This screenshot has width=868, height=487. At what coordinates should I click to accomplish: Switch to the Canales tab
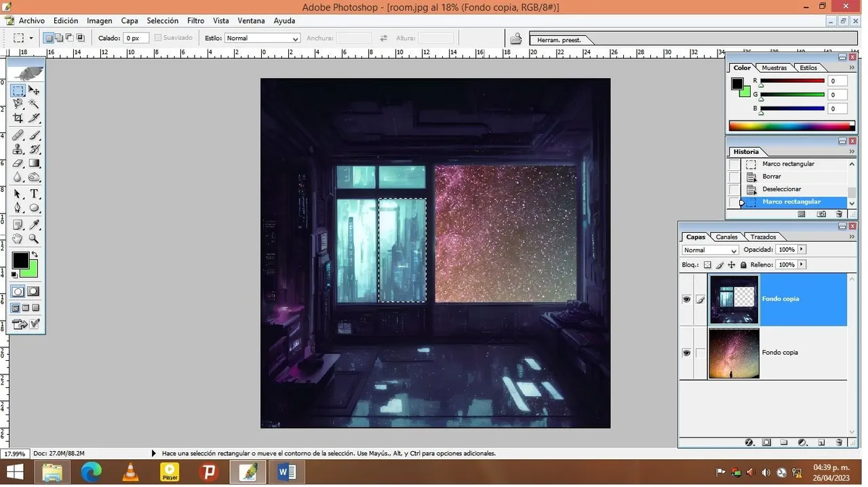[727, 237]
